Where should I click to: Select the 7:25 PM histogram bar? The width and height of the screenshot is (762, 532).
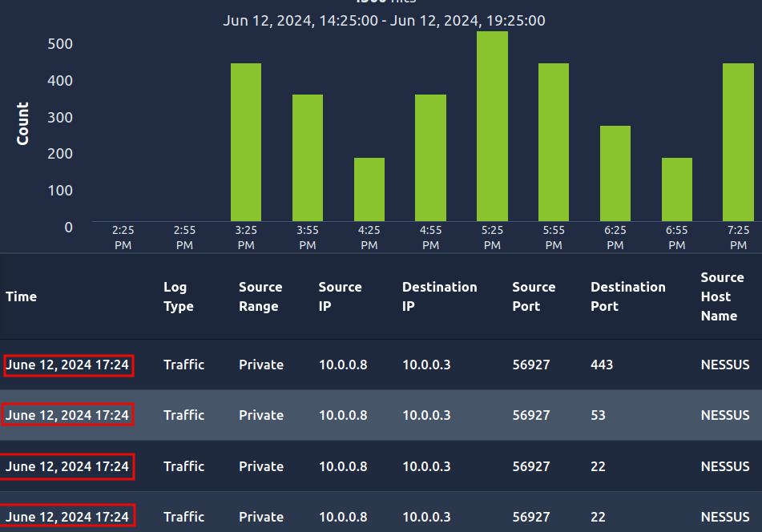tap(738, 142)
